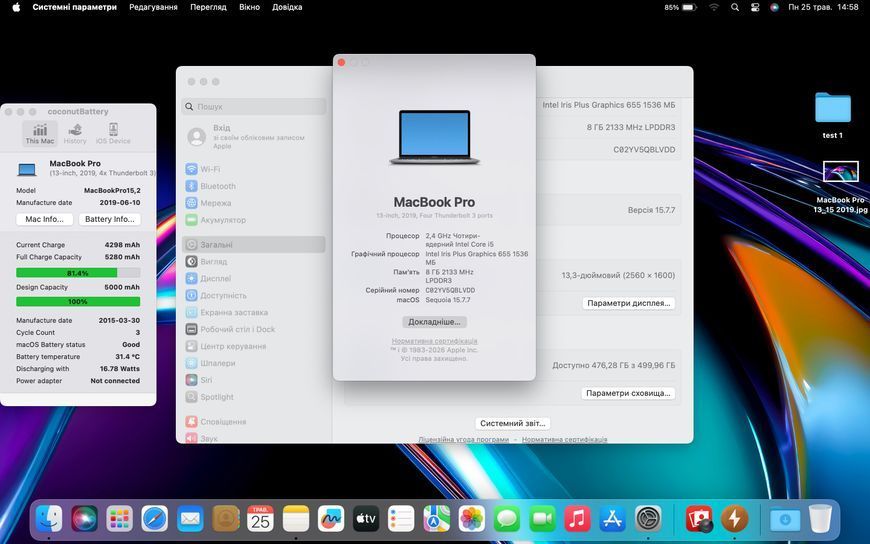Click the Wi-Fi icon in the menu bar
870x544 pixels.
(714, 7)
